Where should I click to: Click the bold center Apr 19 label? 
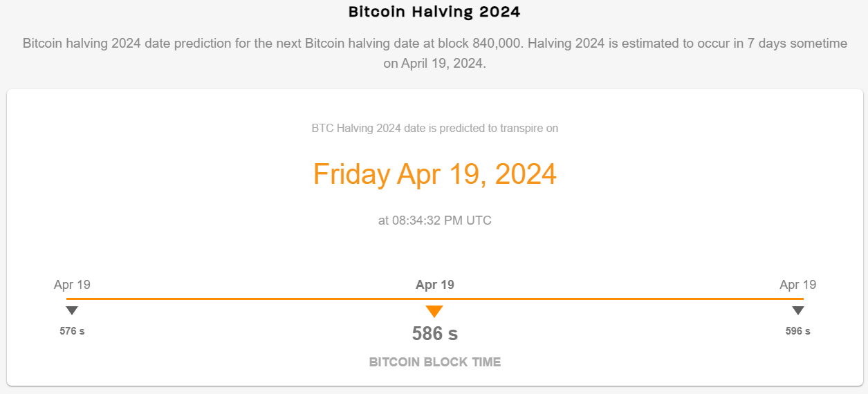(435, 285)
